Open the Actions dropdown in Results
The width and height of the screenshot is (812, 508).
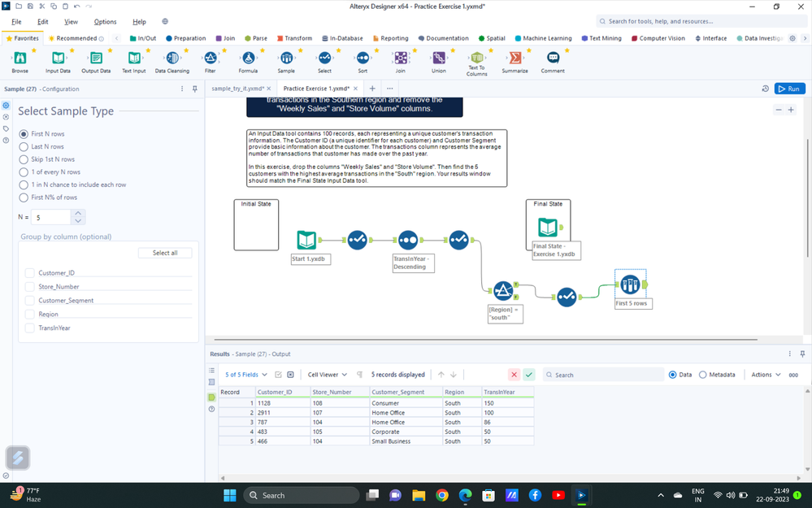click(766, 375)
